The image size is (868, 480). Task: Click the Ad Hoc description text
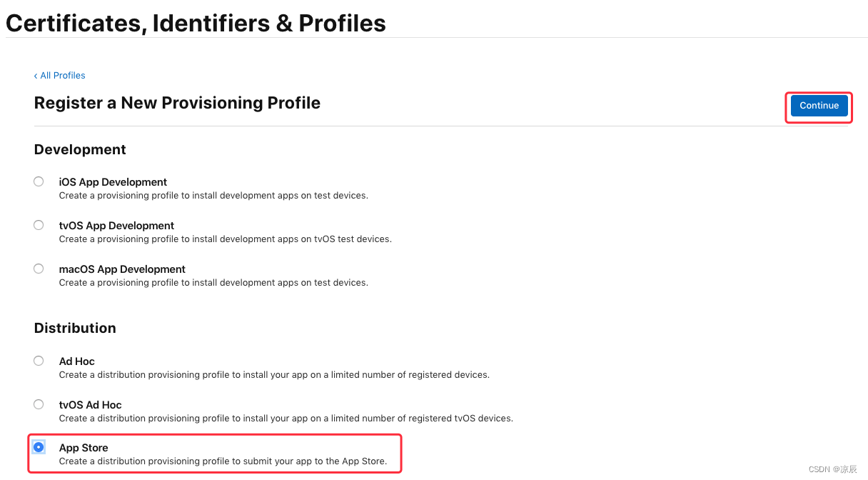pos(274,374)
